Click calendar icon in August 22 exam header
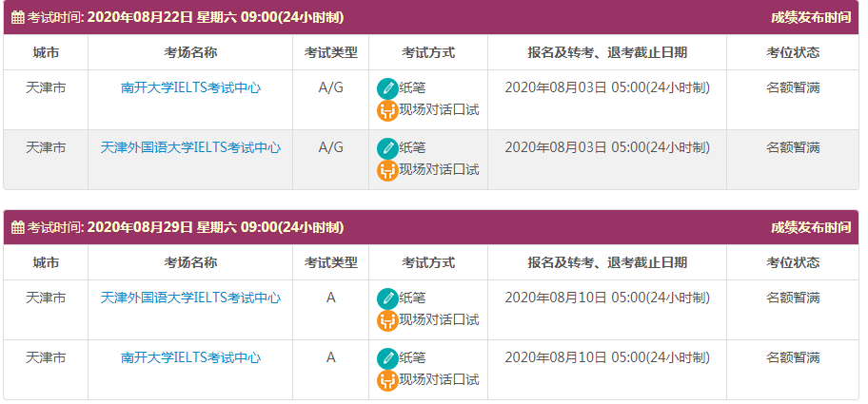868x404 pixels. pyautogui.click(x=17, y=18)
